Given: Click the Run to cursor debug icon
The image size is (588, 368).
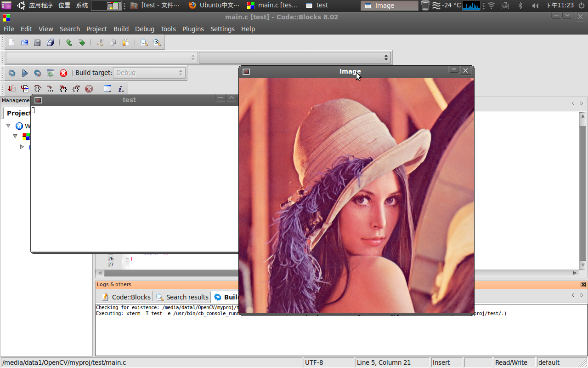Looking at the screenshot, I should tap(25, 89).
